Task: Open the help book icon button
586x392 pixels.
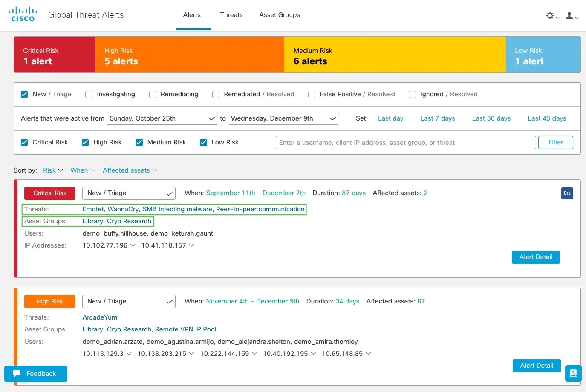Action: (x=573, y=374)
